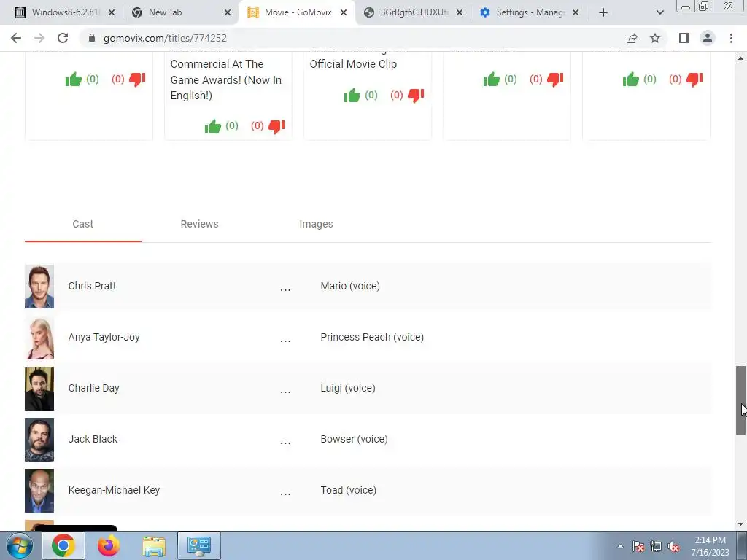Open the Images tab

(316, 224)
